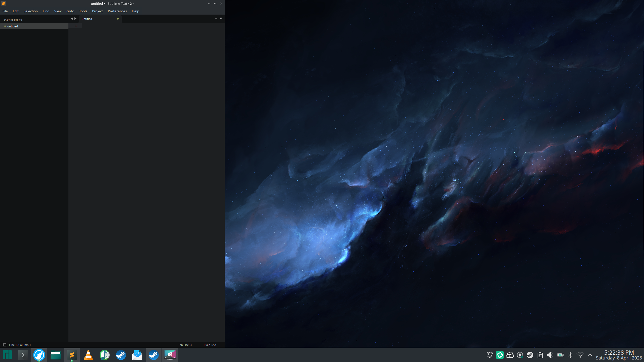Click line number 1 in the gutter
644x362 pixels.
coord(76,26)
